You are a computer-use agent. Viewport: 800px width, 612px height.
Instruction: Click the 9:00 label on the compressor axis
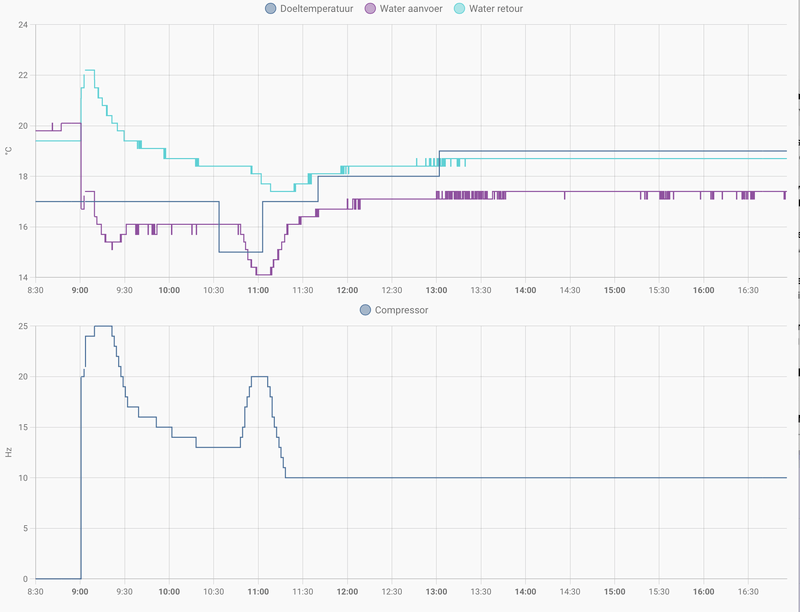click(80, 592)
